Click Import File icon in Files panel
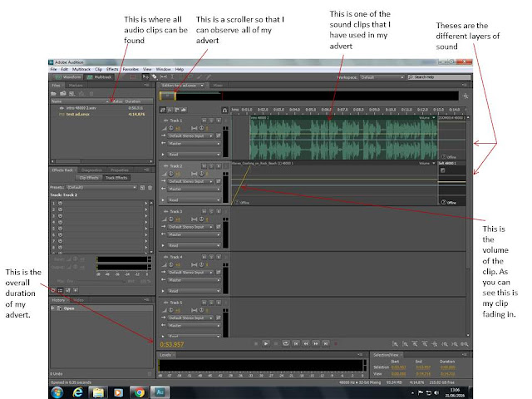Image resolution: width=532 pixels, height=399 pixels. click(63, 93)
